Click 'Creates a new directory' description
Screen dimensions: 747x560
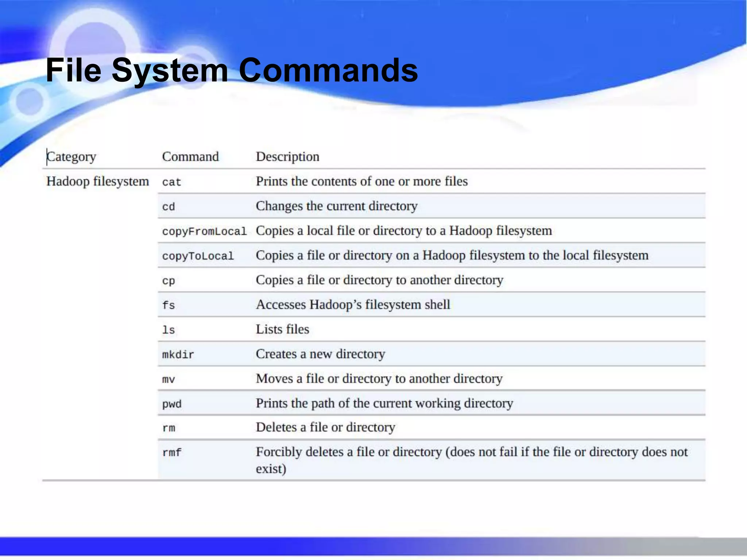click(321, 354)
